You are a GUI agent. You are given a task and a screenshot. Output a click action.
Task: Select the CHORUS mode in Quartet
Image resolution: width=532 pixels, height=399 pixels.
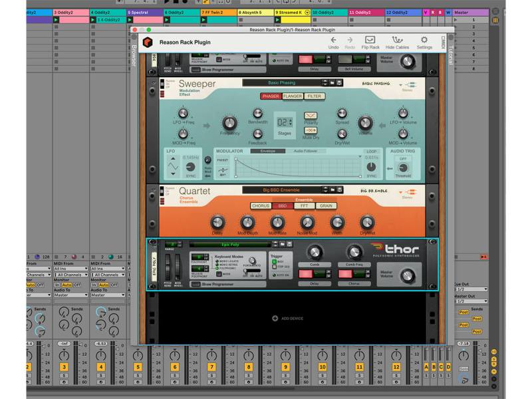click(x=261, y=206)
